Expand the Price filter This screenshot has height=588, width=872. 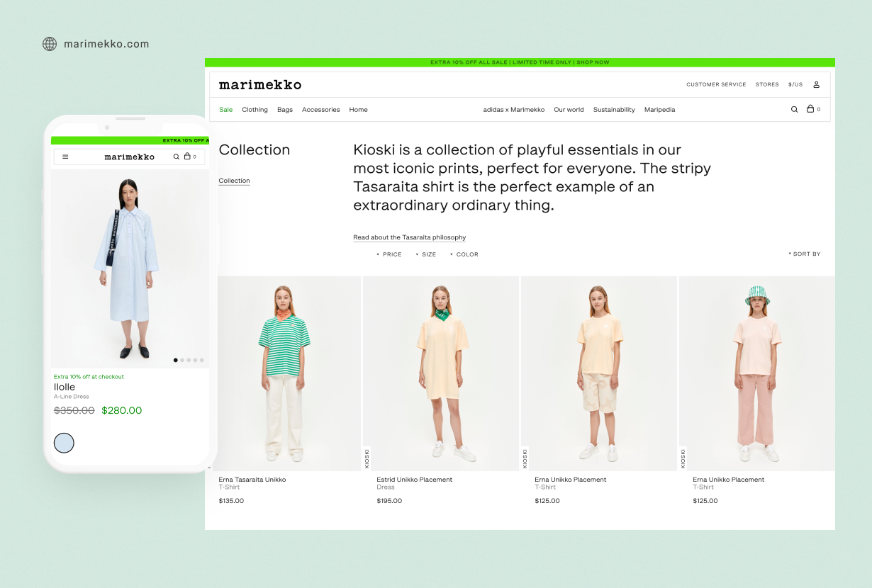point(389,254)
